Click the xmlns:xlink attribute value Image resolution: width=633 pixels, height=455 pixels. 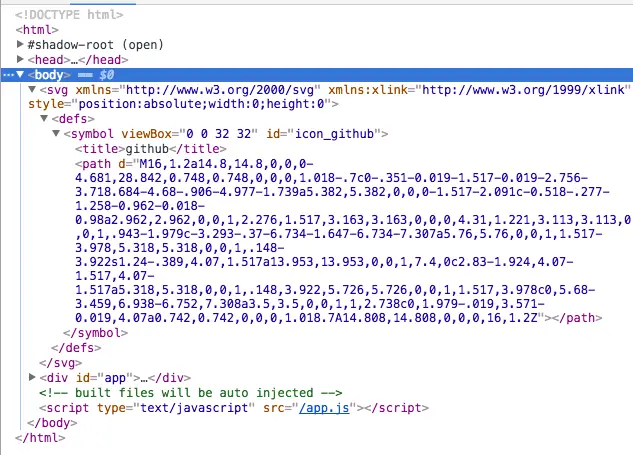point(523,90)
